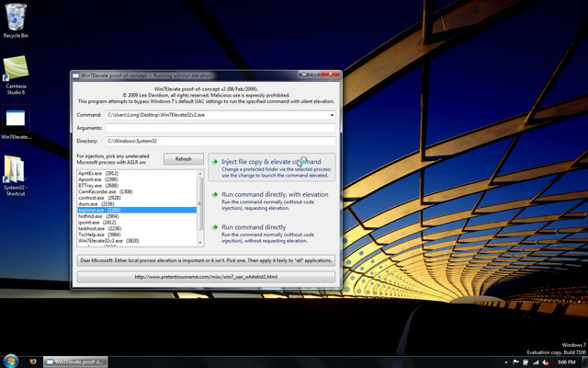588x368 pixels.
Task: Select conhost.exe (2928) in process list
Action: [137, 198]
